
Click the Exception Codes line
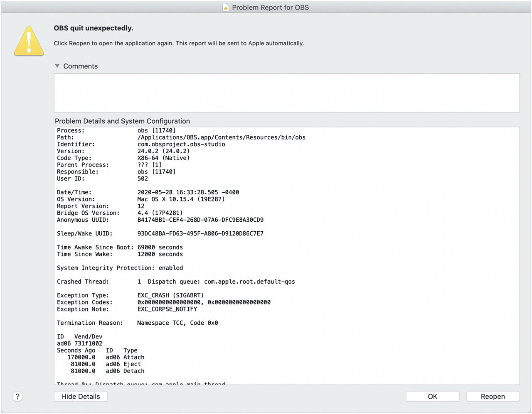coord(164,302)
